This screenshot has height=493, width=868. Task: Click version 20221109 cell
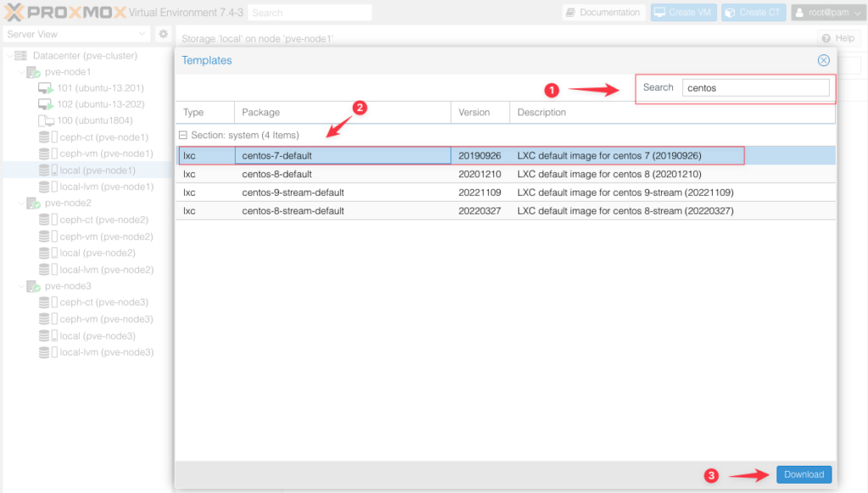[x=480, y=192]
